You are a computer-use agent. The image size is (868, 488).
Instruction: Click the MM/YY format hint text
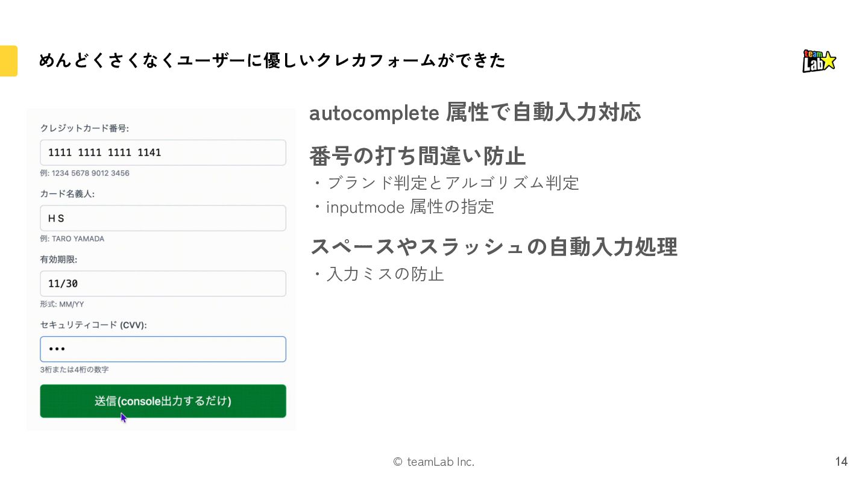tap(62, 304)
